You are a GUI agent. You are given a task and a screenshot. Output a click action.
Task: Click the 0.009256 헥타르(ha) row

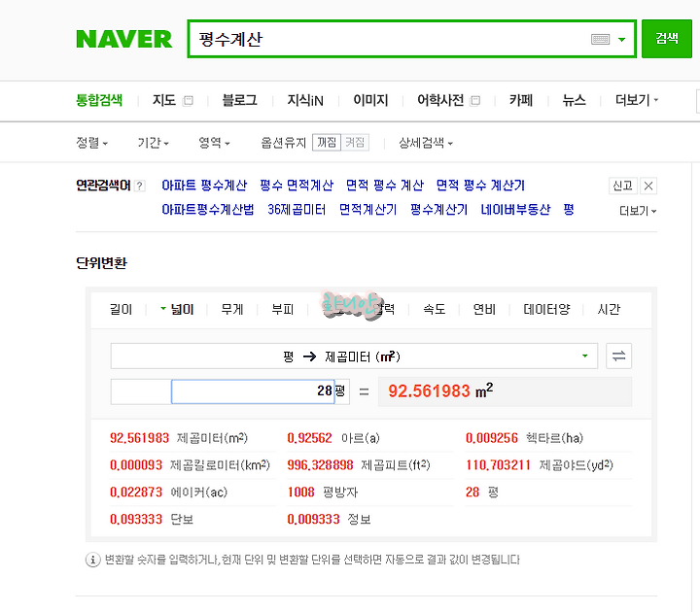525,438
